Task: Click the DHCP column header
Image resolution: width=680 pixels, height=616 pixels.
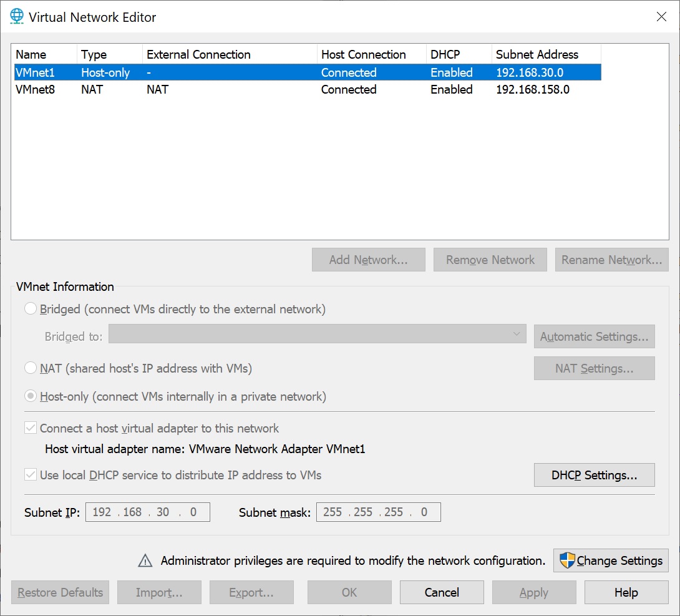Action: click(x=459, y=54)
